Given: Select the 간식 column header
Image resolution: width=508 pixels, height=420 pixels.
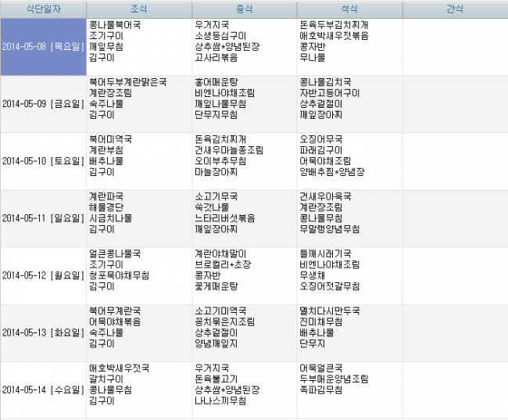Looking at the screenshot, I should [x=454, y=9].
